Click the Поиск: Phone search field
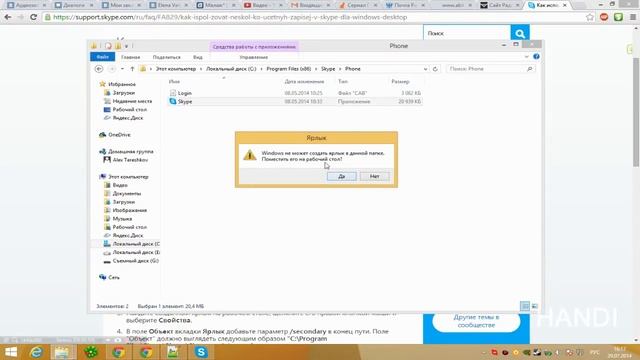Viewport: 640px width, 360px height. tap(490, 69)
